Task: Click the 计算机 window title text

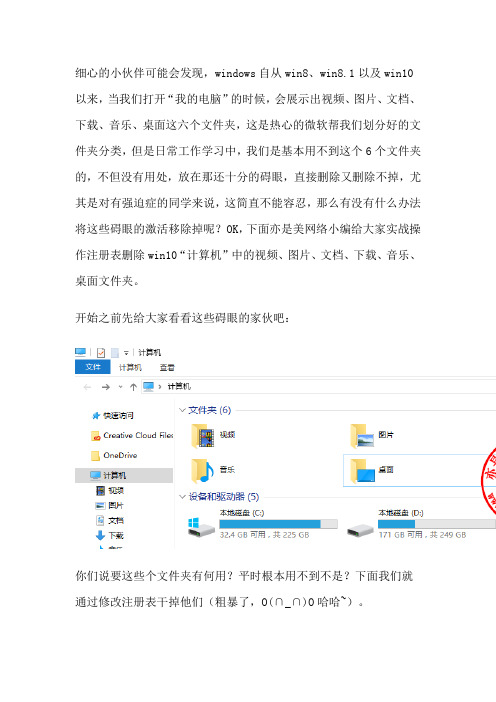Action: coord(149,353)
